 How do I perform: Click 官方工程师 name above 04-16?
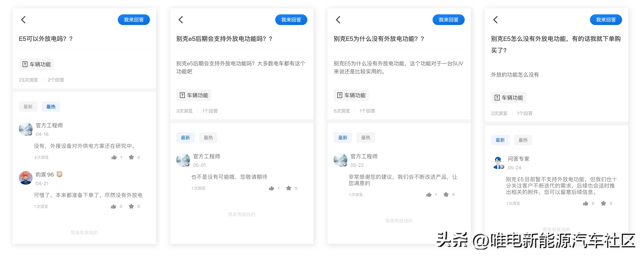[x=49, y=125]
